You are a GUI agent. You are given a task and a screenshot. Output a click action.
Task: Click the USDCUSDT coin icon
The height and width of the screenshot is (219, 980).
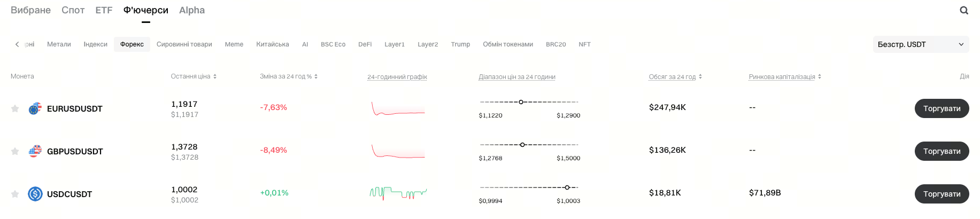tap(35, 194)
